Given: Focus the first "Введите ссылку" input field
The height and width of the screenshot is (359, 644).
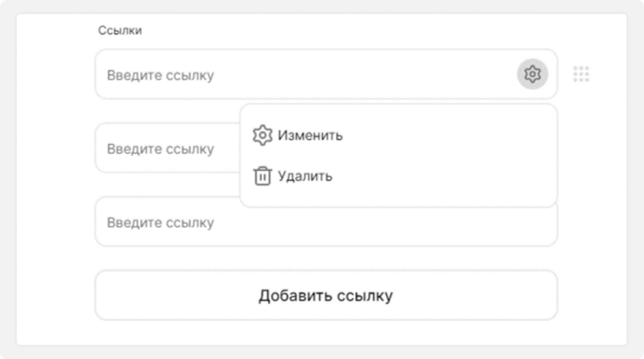Looking at the screenshot, I should (303, 75).
